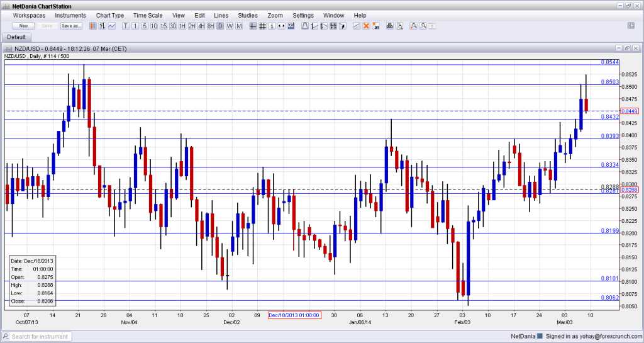Select the bar (OHLC) chart type icon

103,26
